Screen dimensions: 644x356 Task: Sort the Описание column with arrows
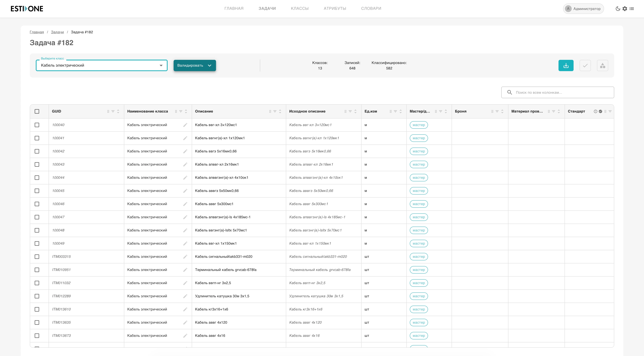coord(280,111)
